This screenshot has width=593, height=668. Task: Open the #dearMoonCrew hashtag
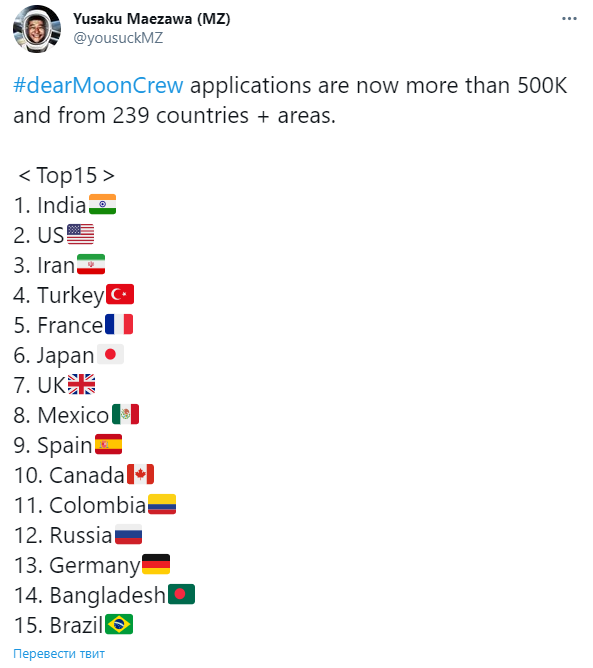[98, 85]
